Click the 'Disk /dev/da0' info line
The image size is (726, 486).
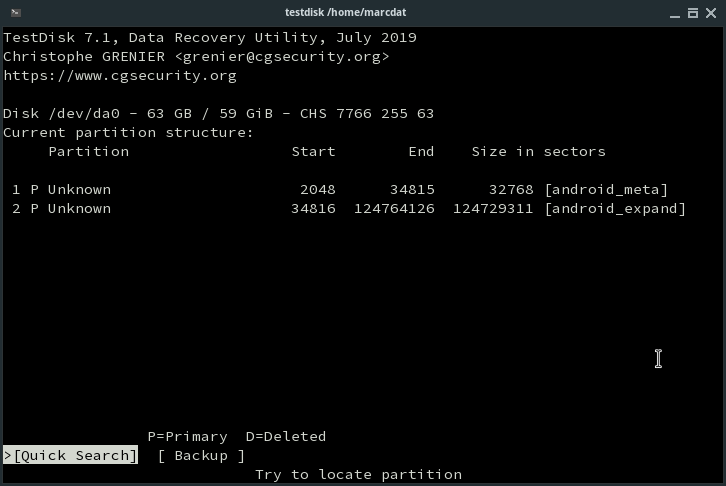(218, 114)
